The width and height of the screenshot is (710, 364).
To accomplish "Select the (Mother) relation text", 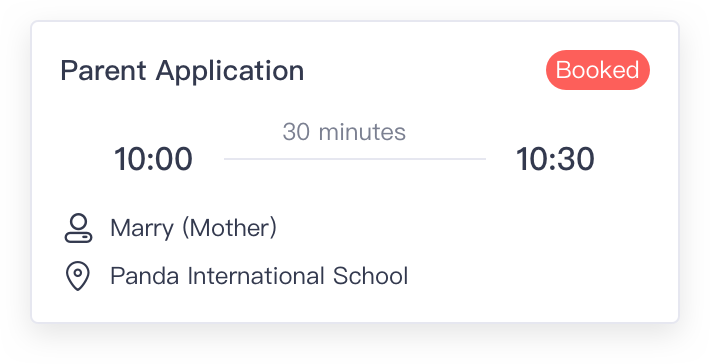I will tap(229, 228).
